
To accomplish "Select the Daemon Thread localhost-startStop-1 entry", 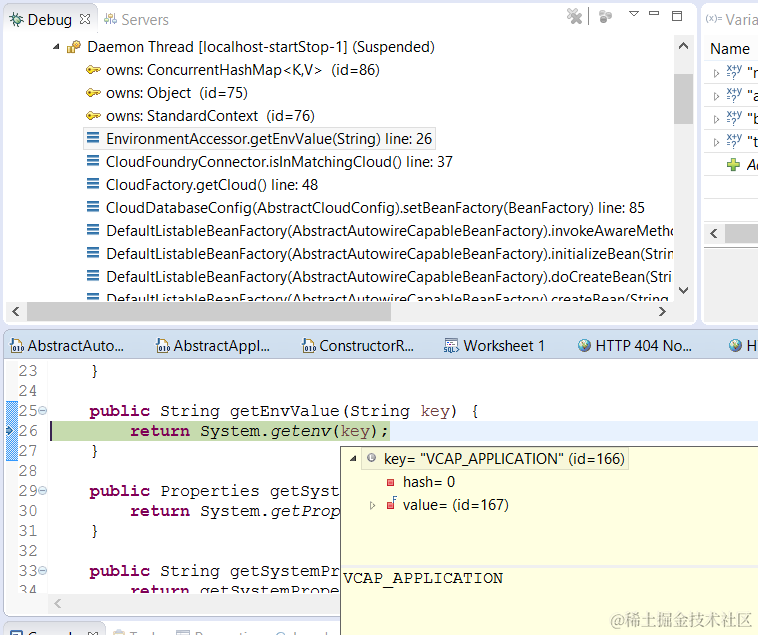I will [x=261, y=47].
